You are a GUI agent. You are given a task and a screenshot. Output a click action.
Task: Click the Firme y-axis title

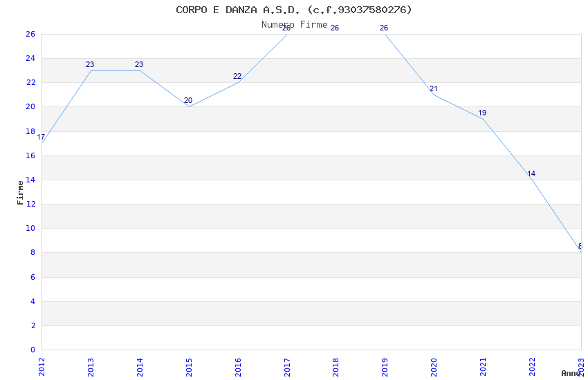tap(20, 193)
